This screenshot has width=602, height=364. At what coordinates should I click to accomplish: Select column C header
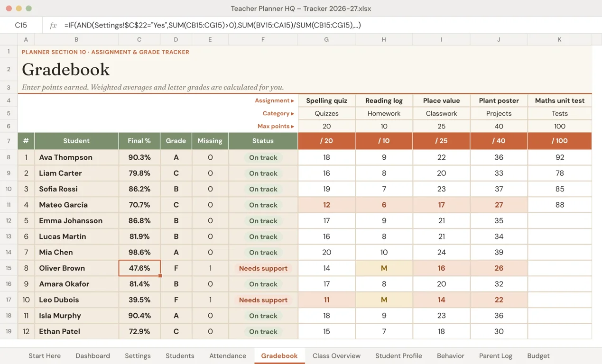(139, 39)
